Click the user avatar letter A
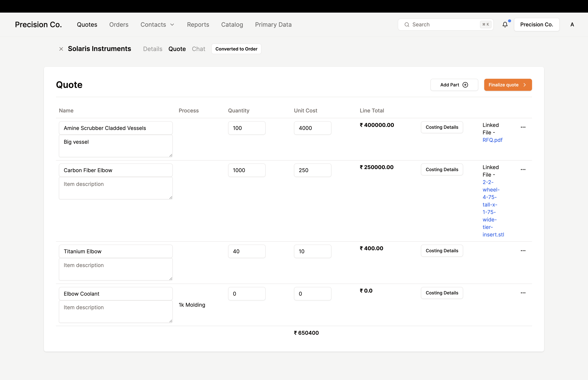Image resolution: width=588 pixels, height=380 pixels. tap(572, 25)
